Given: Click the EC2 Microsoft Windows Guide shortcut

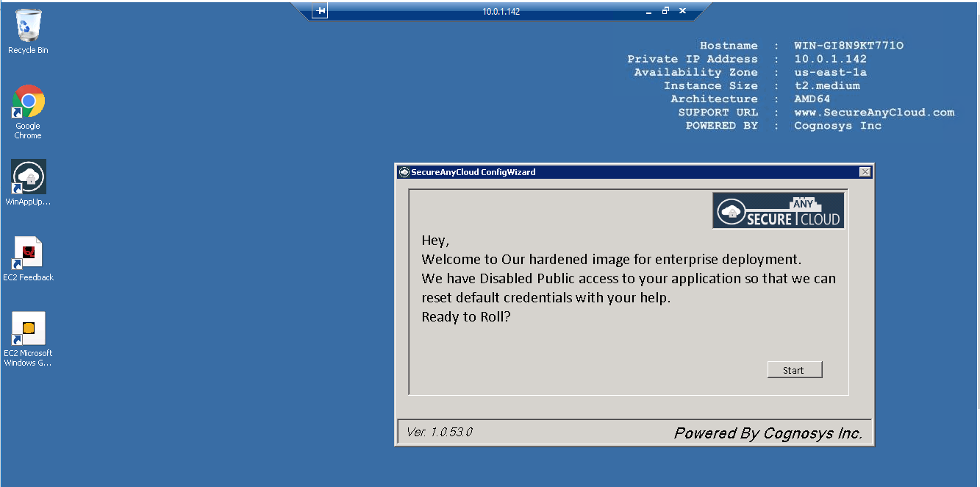Looking at the screenshot, I should (28, 329).
